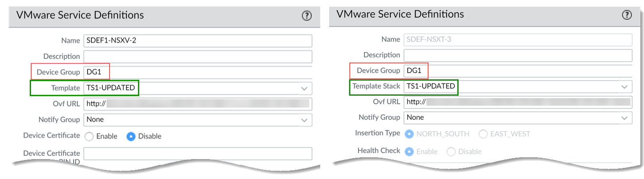Disable the Health Check option
This screenshot has width=644, height=179.
pyautogui.click(x=451, y=152)
